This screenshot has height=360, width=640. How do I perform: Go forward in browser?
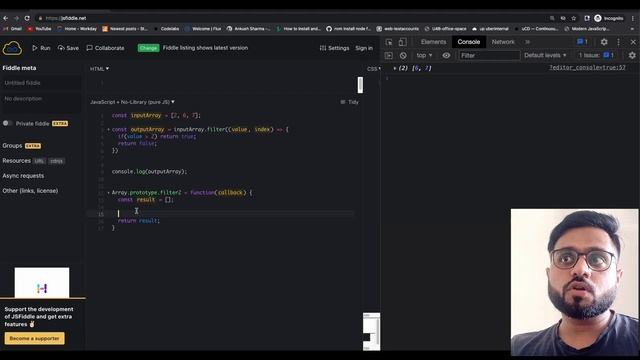coord(16,18)
